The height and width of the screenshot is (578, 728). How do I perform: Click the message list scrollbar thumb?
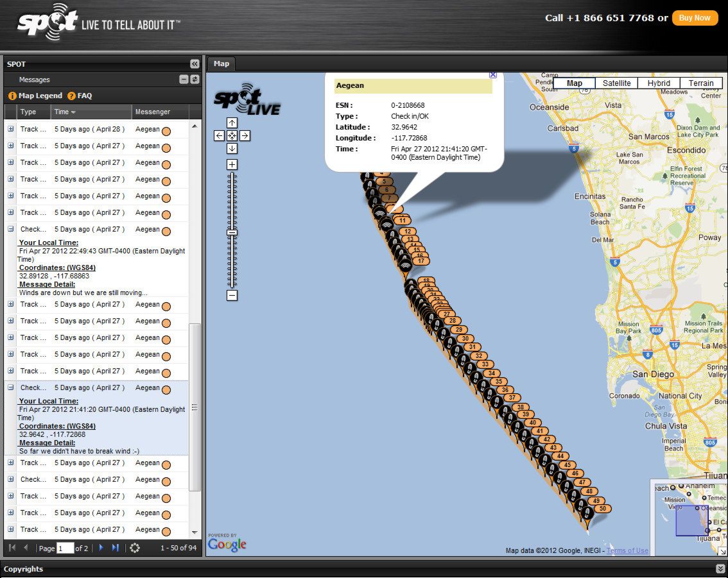pos(195,407)
